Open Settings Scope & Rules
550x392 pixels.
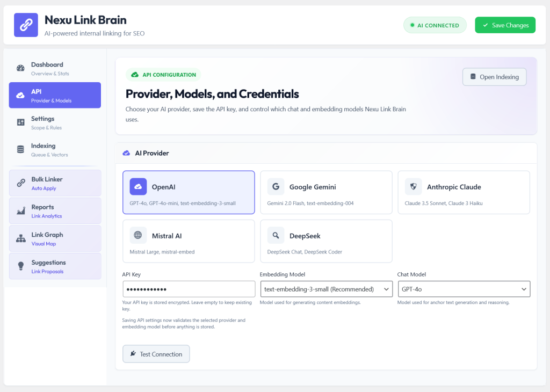pyautogui.click(x=55, y=123)
